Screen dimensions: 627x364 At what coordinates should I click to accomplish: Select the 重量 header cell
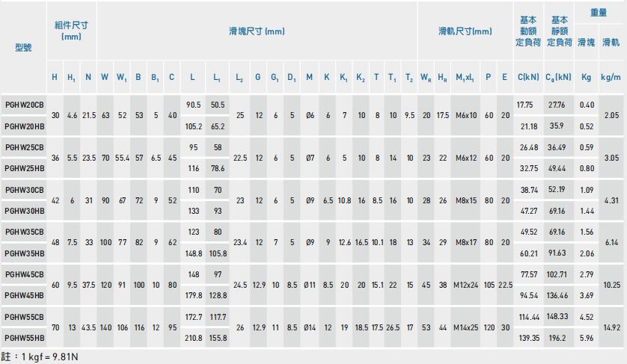pyautogui.click(x=599, y=14)
